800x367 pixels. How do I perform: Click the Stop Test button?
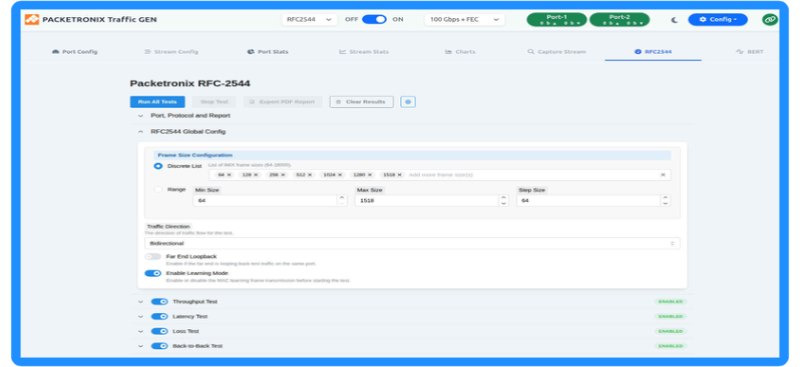click(x=214, y=102)
